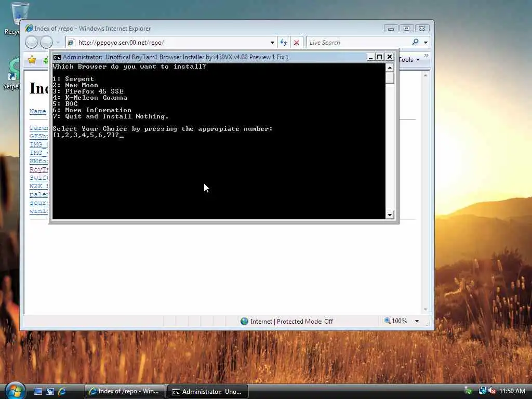Click the IE page scroll up arrow
532x399 pixels.
[x=425, y=75]
